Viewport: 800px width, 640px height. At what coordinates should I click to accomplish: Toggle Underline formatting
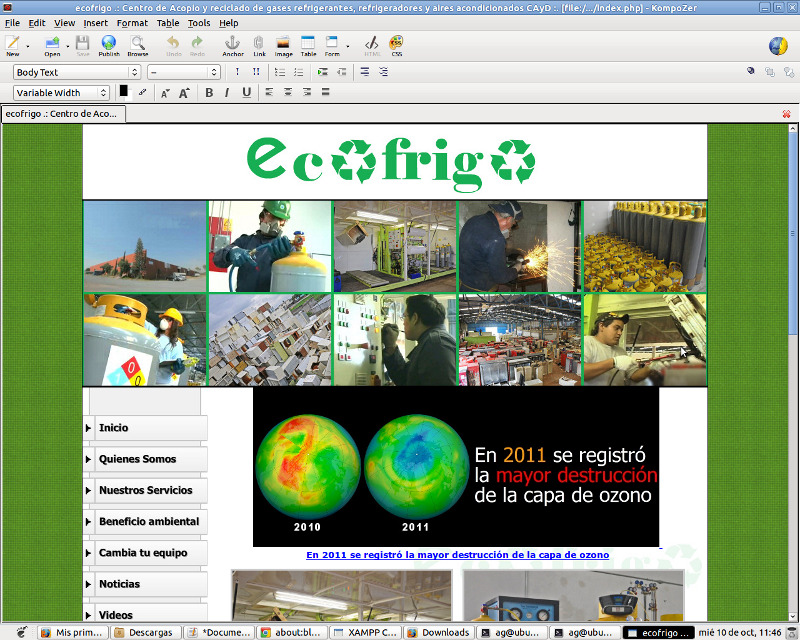pos(246,93)
